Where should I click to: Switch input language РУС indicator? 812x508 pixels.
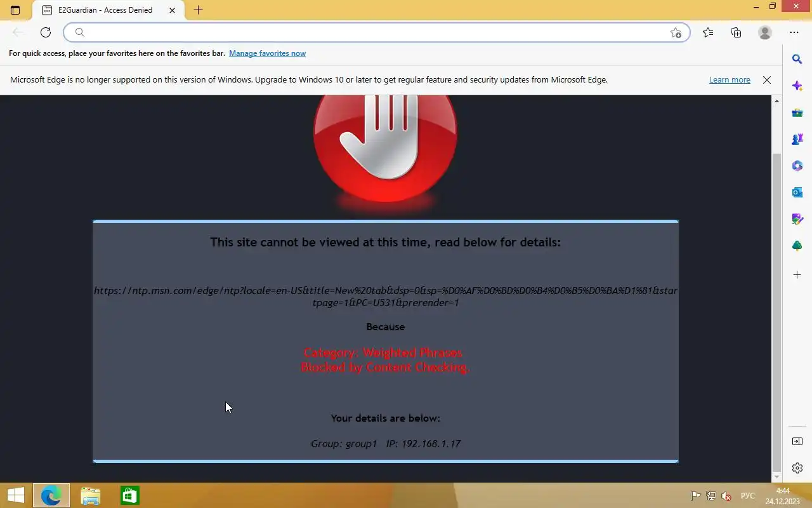pyautogui.click(x=748, y=496)
